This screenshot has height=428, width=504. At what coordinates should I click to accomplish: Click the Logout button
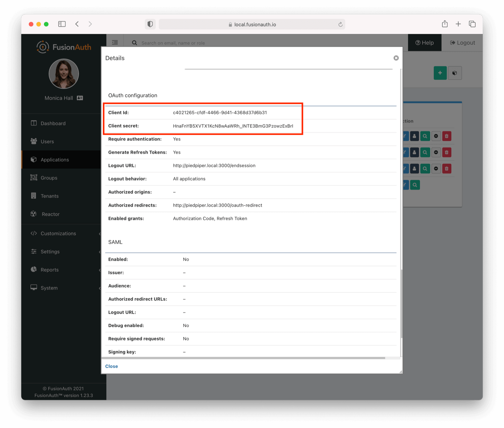pos(462,43)
